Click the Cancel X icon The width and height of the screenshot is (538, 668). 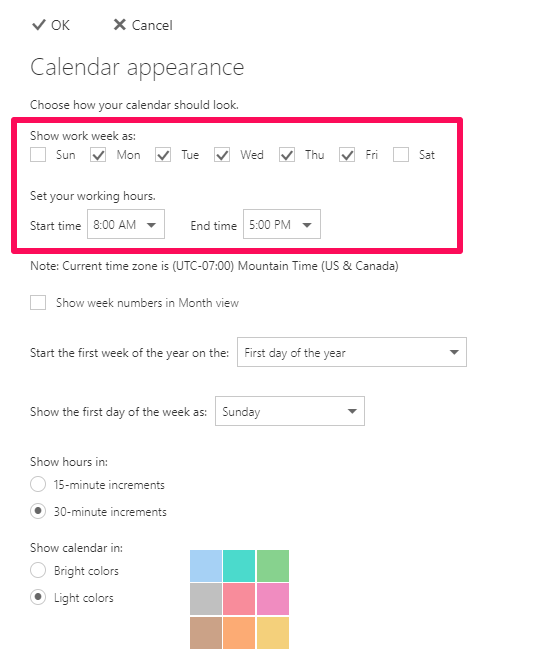(x=120, y=25)
